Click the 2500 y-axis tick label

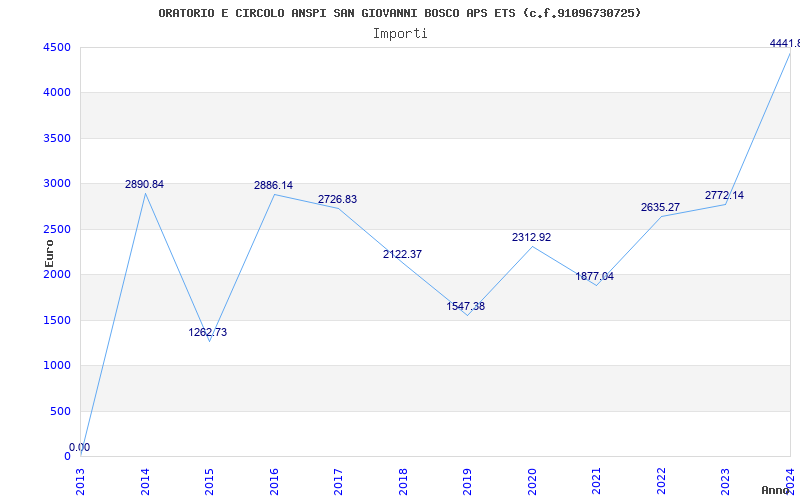pos(57,229)
